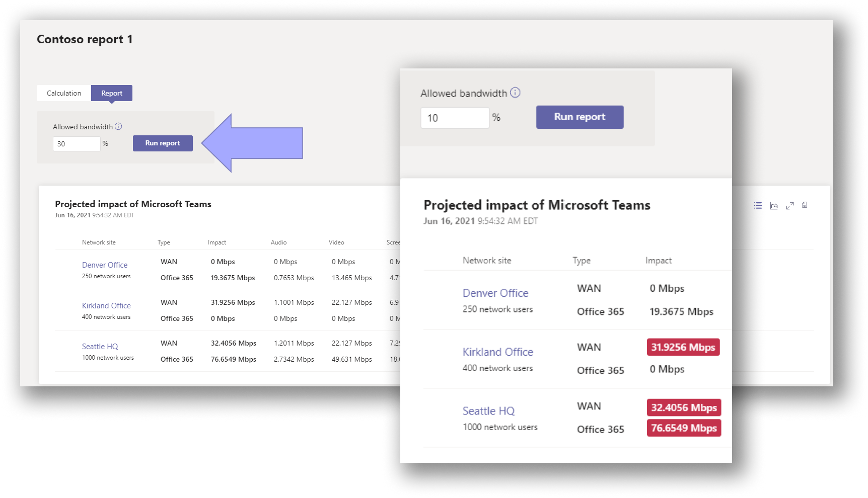The height and width of the screenshot is (498, 868).
Task: Click Run report beside the 30% field
Action: pyautogui.click(x=163, y=143)
